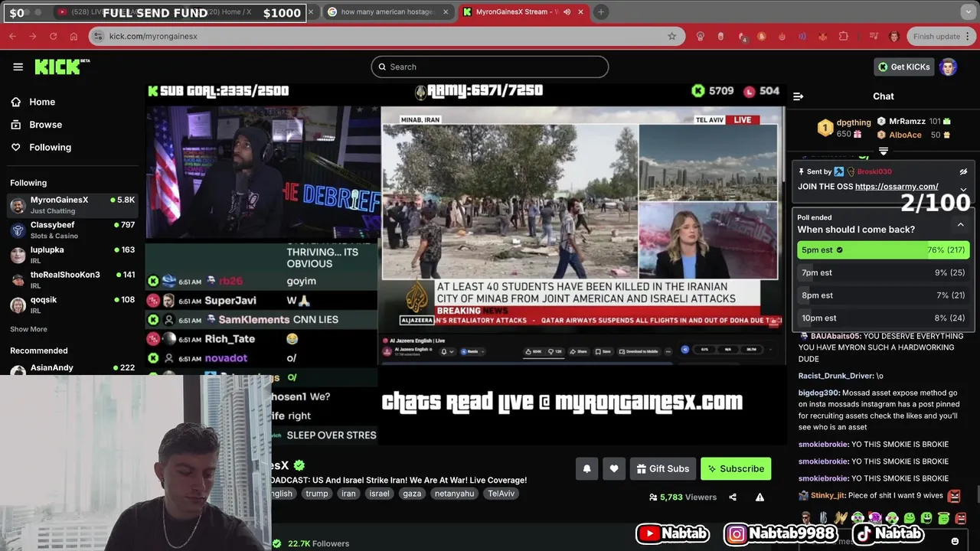Mute the MyronGainesX Stream tab audio
980x551 pixels.
point(567,11)
